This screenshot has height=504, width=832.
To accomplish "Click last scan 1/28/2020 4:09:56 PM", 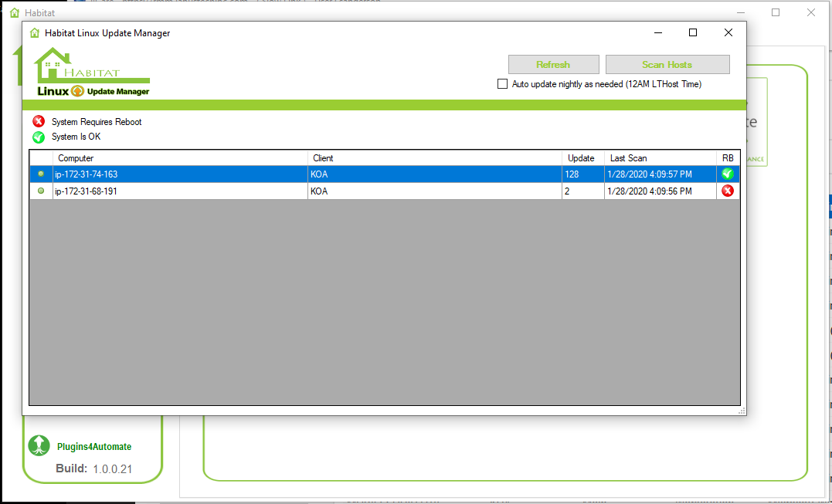I will (x=661, y=191).
